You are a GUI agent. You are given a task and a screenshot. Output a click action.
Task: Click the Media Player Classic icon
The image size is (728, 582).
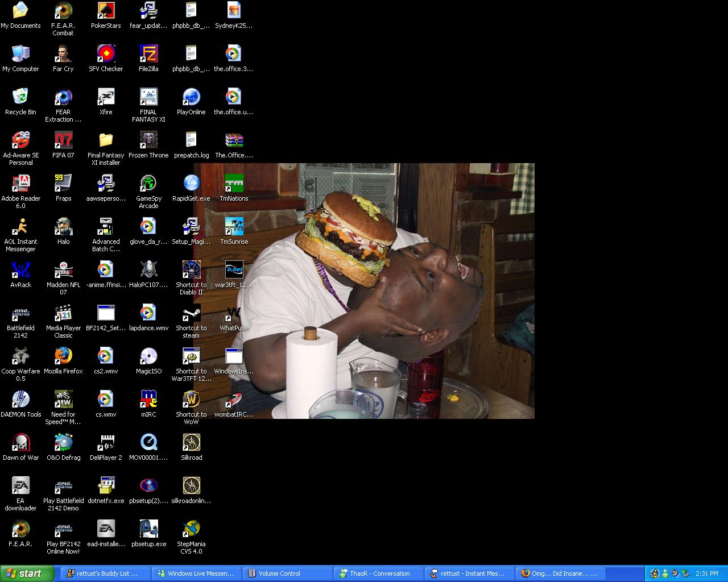pos(63,314)
